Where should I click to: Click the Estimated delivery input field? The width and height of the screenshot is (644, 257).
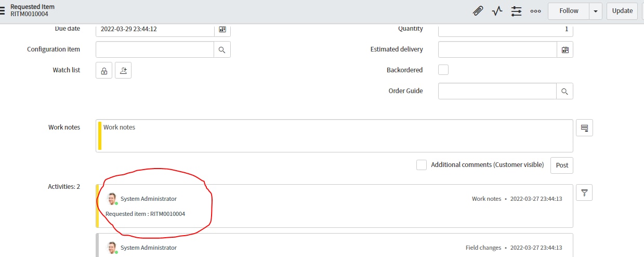(497, 49)
